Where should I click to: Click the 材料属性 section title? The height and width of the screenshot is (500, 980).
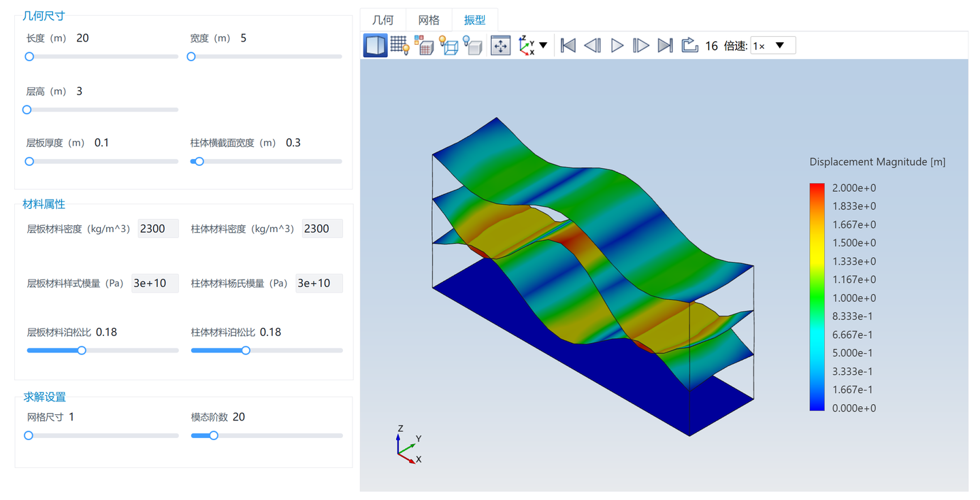(44, 204)
